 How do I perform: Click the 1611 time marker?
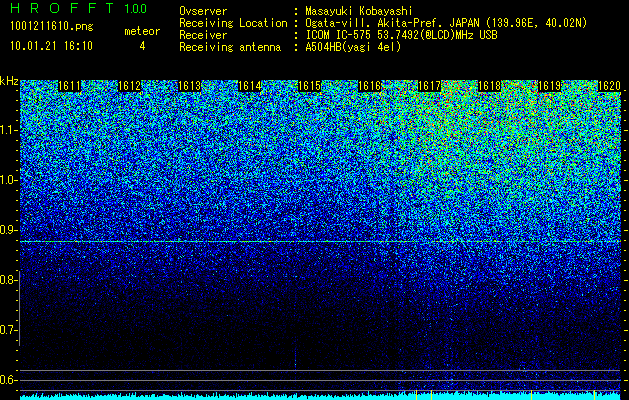[69, 86]
